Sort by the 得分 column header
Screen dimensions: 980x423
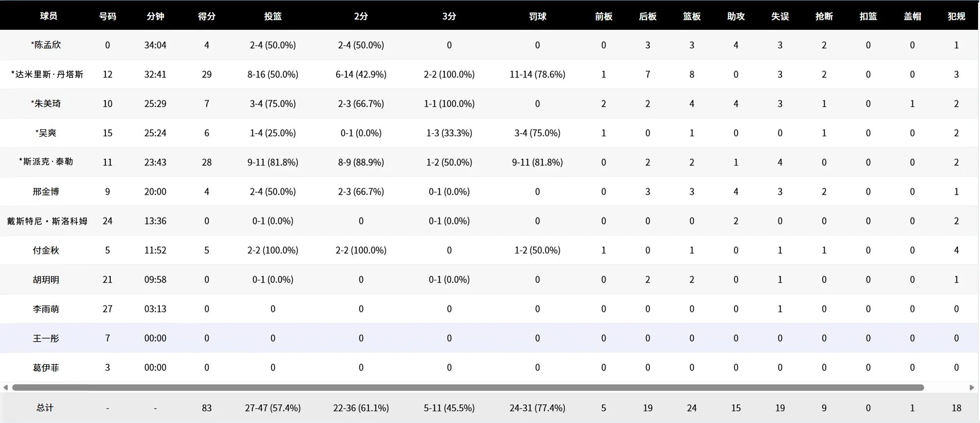206,16
